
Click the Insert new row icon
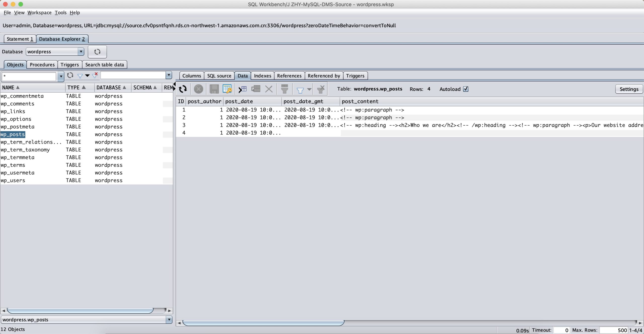pos(243,89)
